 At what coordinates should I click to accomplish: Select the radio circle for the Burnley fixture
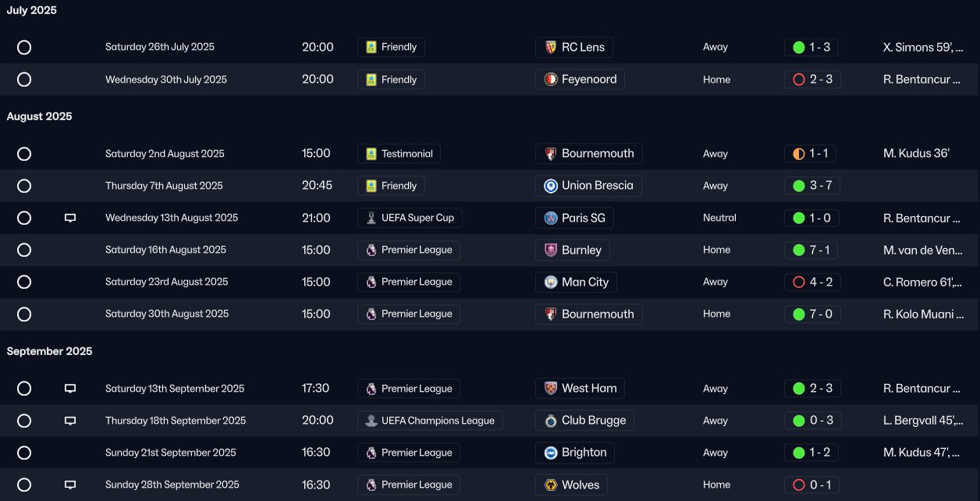pos(24,250)
